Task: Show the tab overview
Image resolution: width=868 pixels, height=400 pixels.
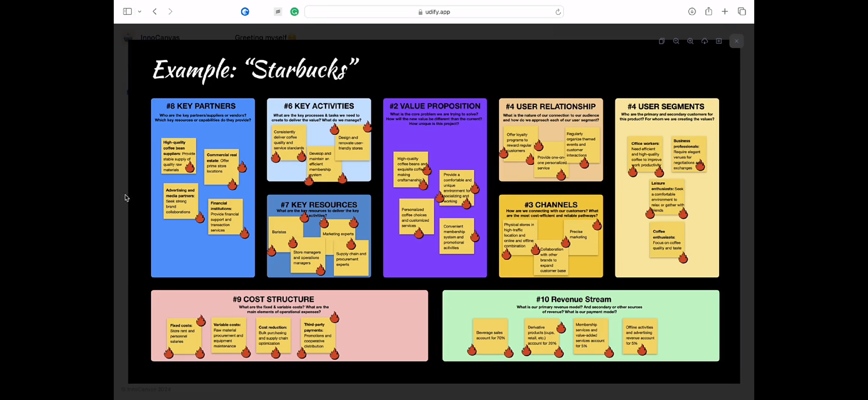Action: pos(742,12)
